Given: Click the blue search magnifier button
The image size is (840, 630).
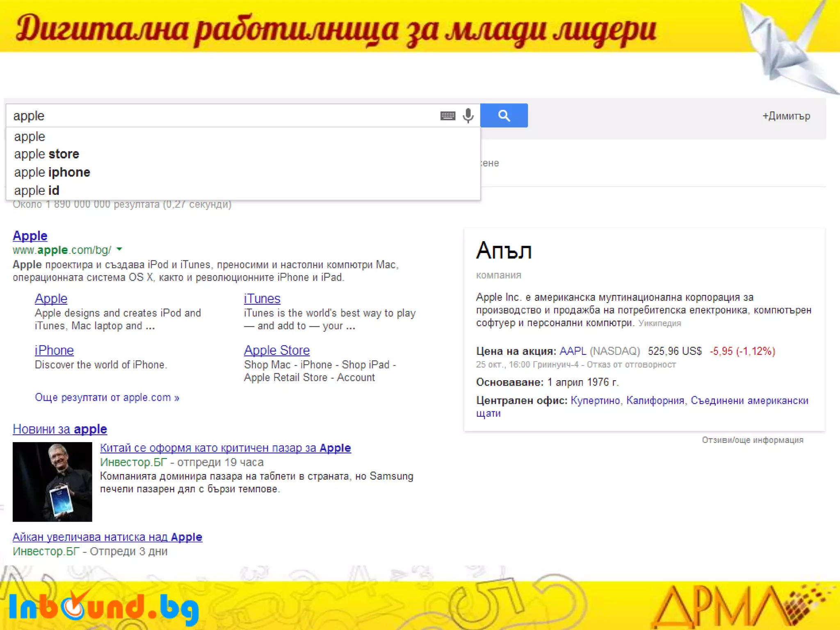Looking at the screenshot, I should pyautogui.click(x=504, y=116).
